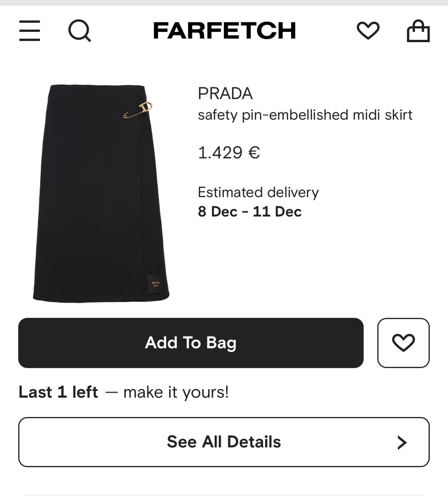Click the Estimated delivery label
Screen dimensions: 448x496
(x=258, y=192)
